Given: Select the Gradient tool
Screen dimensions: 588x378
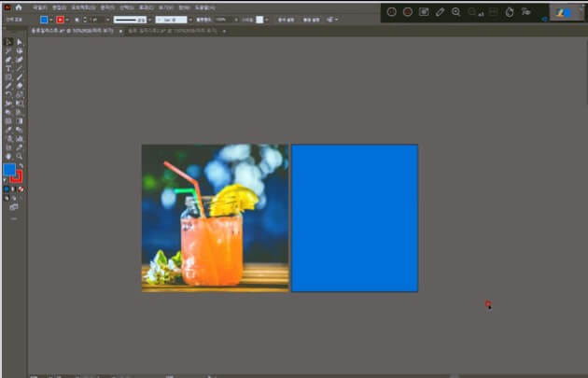Looking at the screenshot, I should pos(20,121).
